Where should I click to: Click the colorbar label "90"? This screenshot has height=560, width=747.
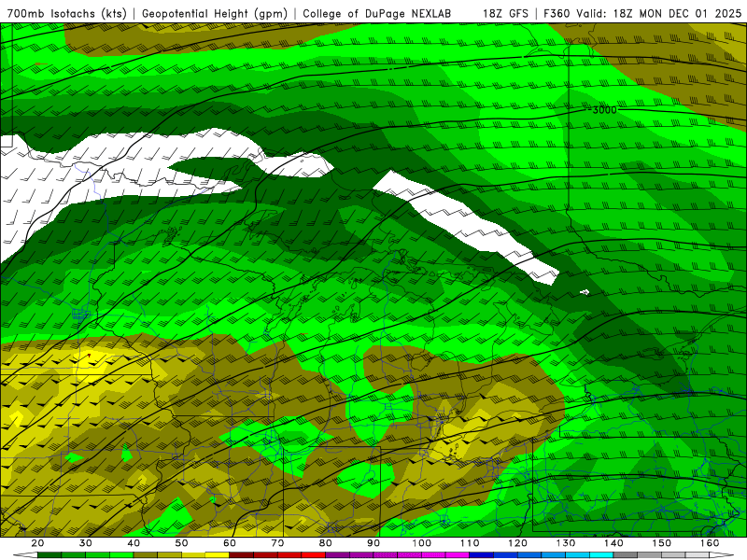(x=373, y=543)
